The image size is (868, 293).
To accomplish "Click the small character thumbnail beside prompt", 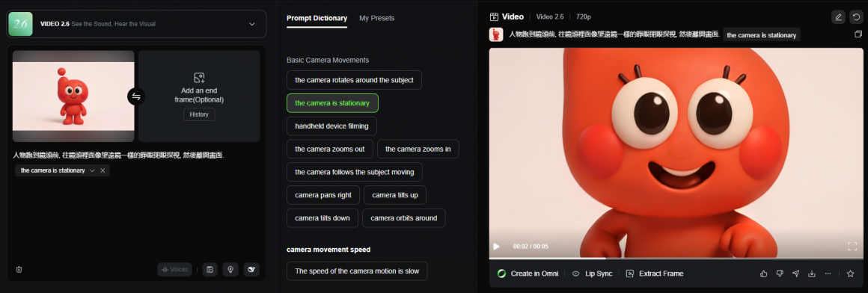I will (496, 35).
